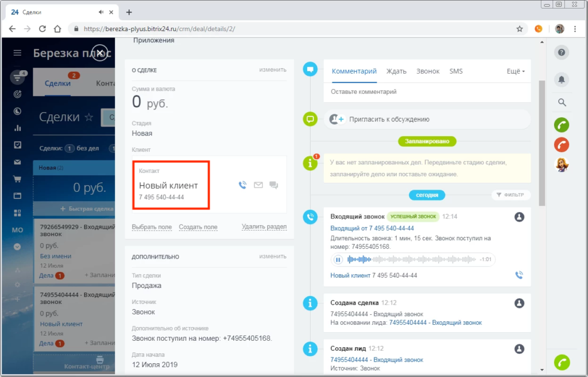Close the deal detail slider panel
This screenshot has width=588, height=377.
click(x=100, y=53)
